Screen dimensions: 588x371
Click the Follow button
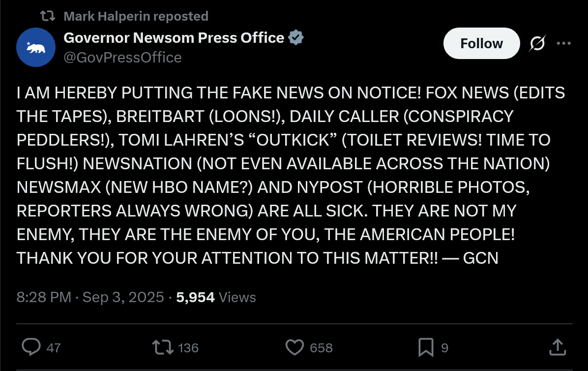click(x=481, y=43)
